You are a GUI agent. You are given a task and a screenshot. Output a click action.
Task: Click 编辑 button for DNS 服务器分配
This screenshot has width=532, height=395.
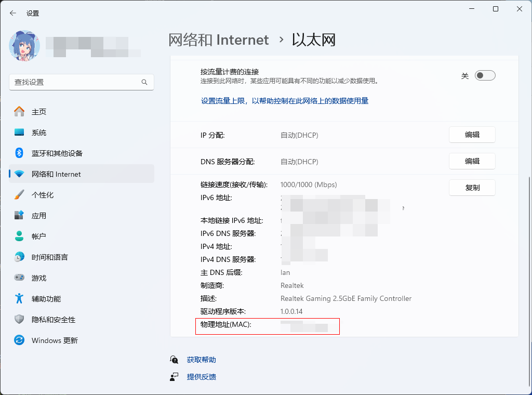coord(472,162)
